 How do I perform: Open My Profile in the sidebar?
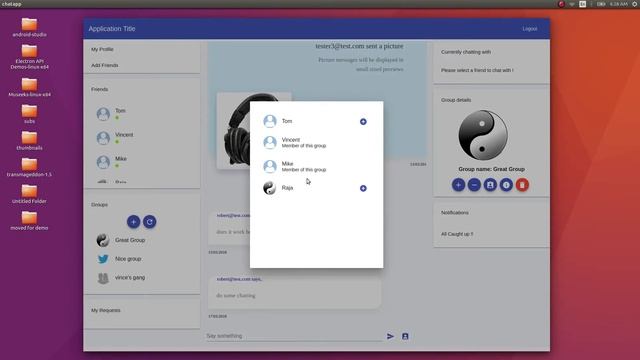point(102,49)
